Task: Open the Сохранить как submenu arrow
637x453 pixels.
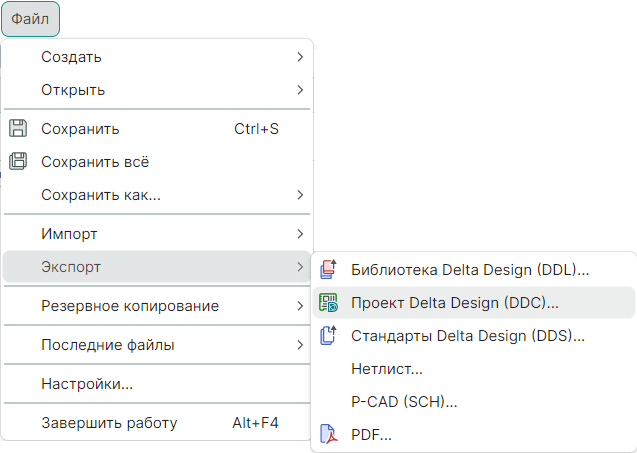Action: tap(300, 195)
